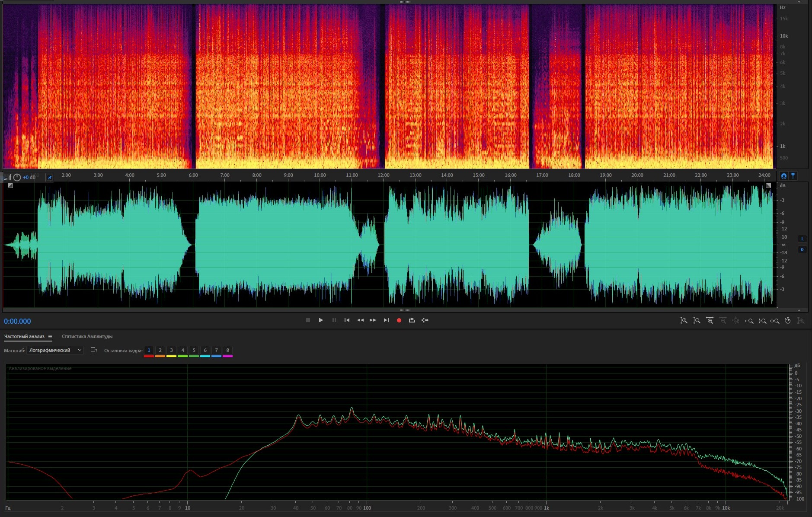Screen dimensions: 812x517
Task: Click the Loop Playback icon
Action: (x=412, y=320)
